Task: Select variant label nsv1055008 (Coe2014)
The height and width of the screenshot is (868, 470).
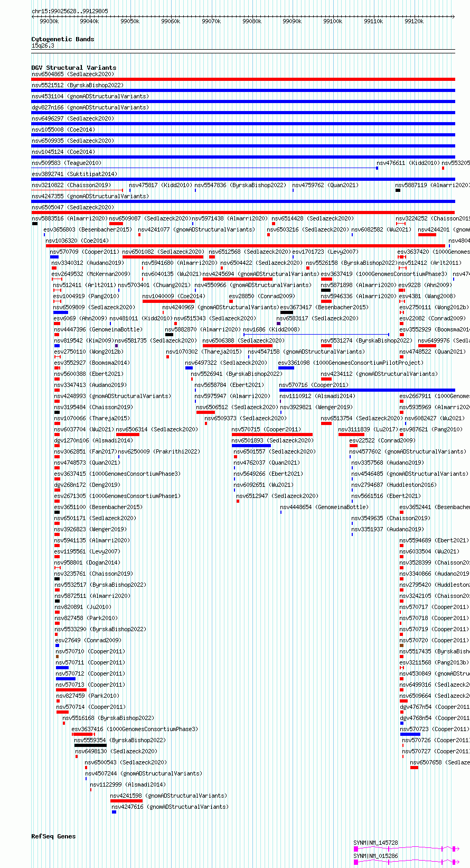Action: [x=63, y=130]
